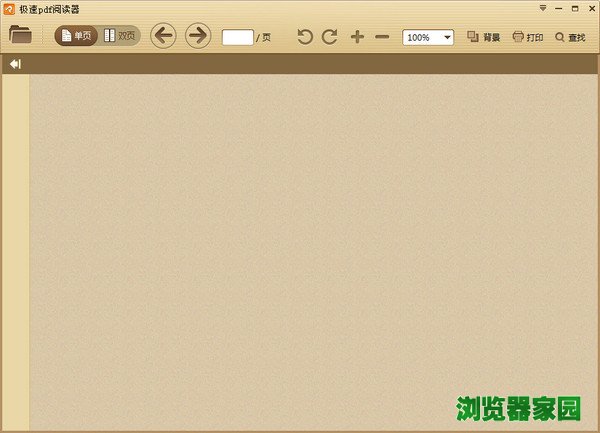Open a file with the folder icon

20,36
